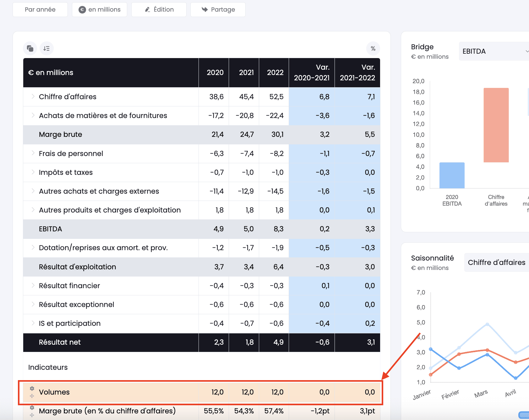This screenshot has height=420, width=529.
Task: Select the Marge brute row label
Action: click(x=60, y=134)
